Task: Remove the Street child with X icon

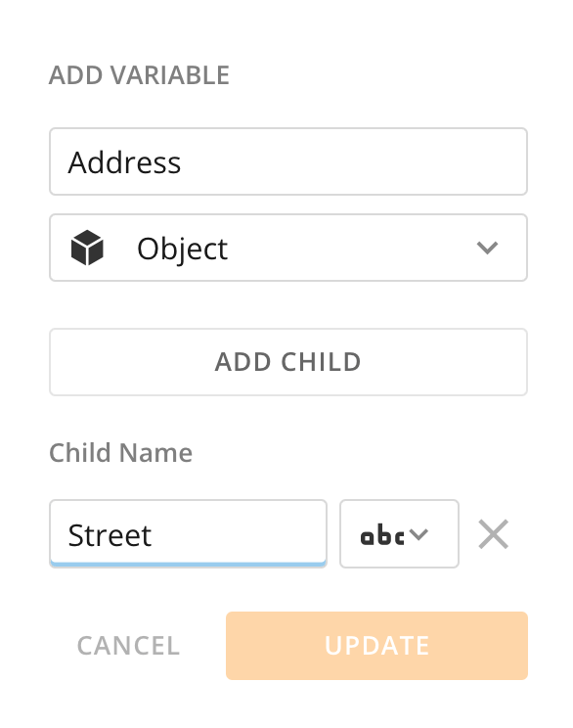Action: pos(493,534)
